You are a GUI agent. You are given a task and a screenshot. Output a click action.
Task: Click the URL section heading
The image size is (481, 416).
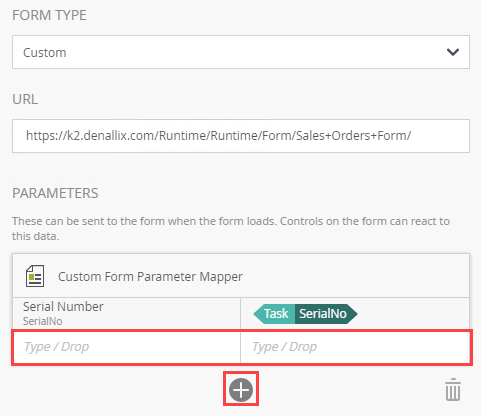[25, 99]
